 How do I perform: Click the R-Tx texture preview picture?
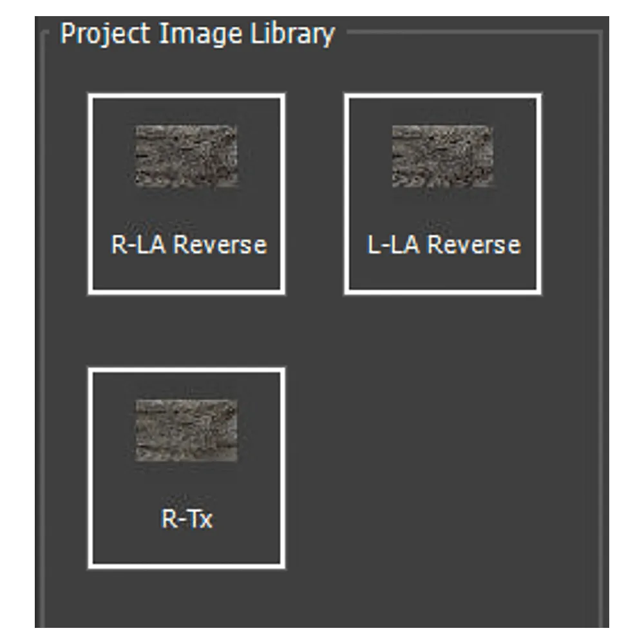click(x=186, y=430)
